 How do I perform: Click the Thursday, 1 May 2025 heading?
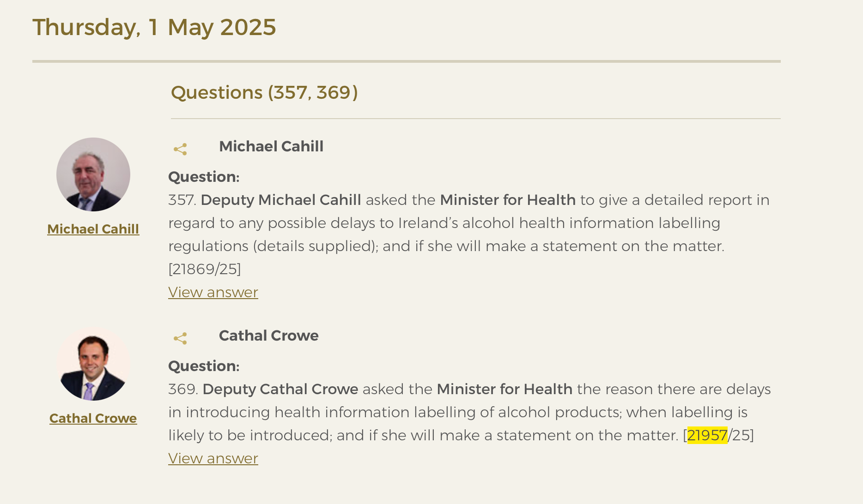pos(154,27)
